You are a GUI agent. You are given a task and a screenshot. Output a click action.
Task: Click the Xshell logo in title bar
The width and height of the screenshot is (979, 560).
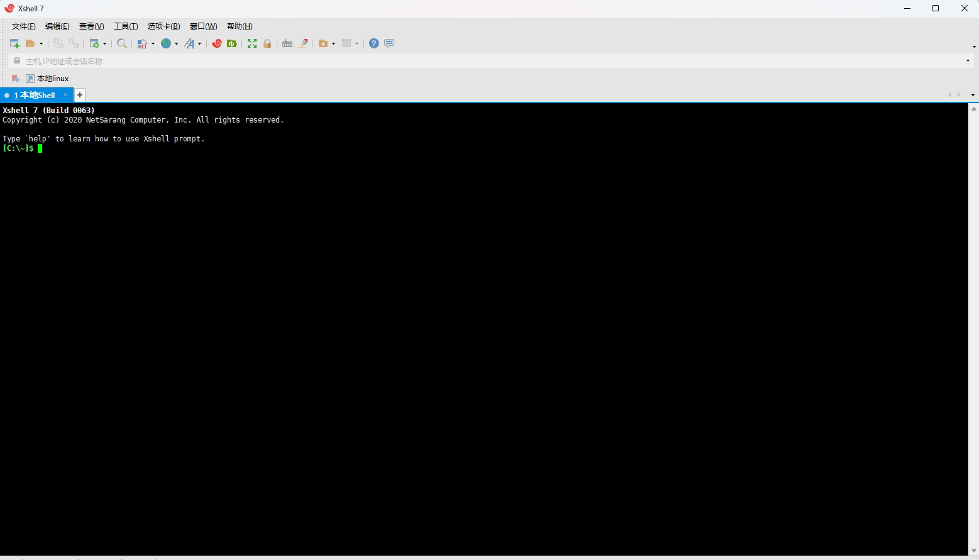(9, 8)
